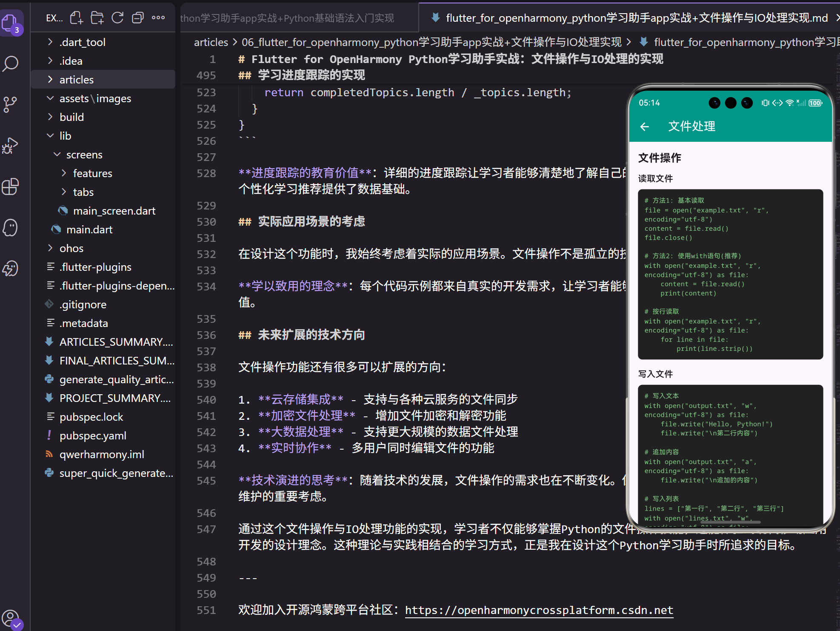
Task: Open the Extensions view
Action: (10, 186)
